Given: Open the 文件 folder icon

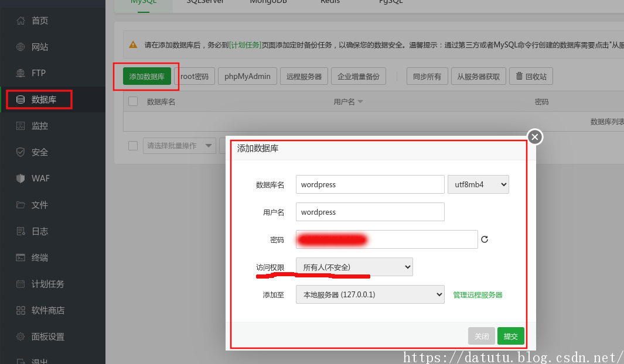Looking at the screenshot, I should point(21,205).
